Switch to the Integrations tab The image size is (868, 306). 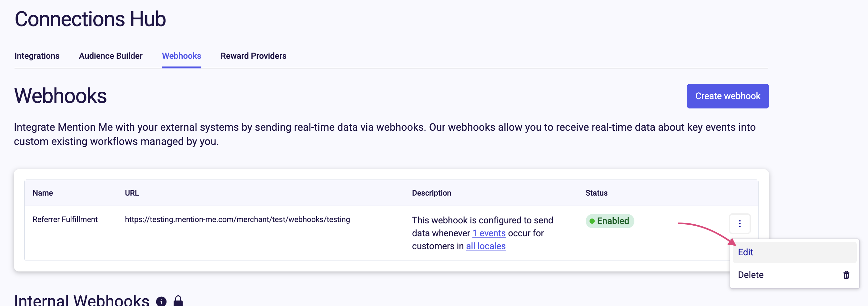[37, 56]
